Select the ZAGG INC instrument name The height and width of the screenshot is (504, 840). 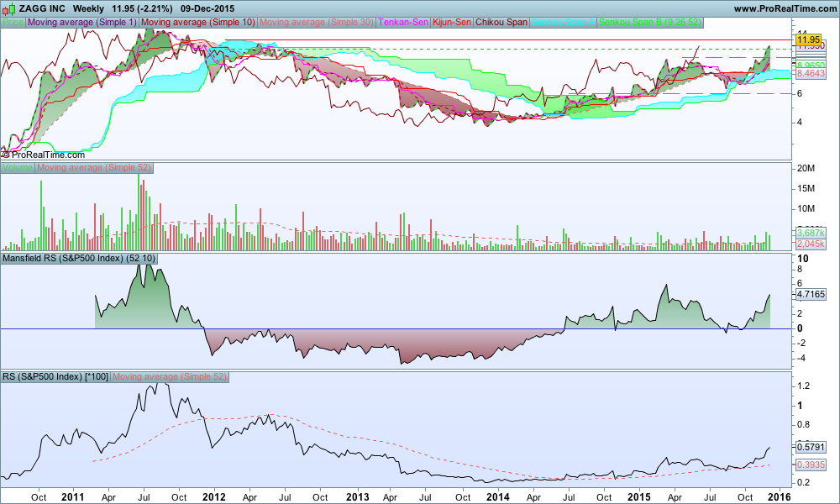41,8
